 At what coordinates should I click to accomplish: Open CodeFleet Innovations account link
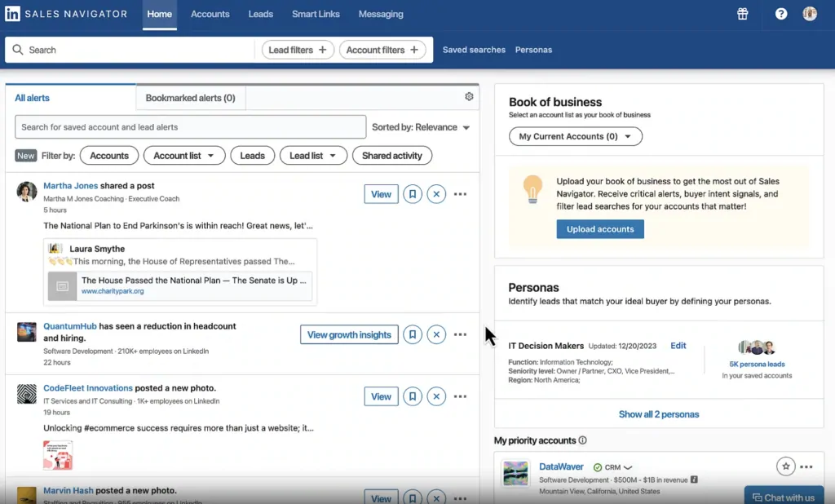(88, 388)
